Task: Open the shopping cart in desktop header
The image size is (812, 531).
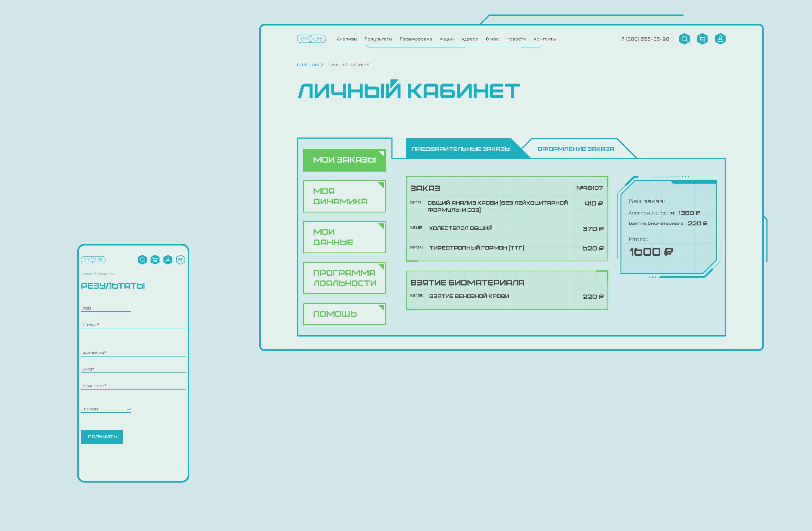Action: [x=702, y=39]
